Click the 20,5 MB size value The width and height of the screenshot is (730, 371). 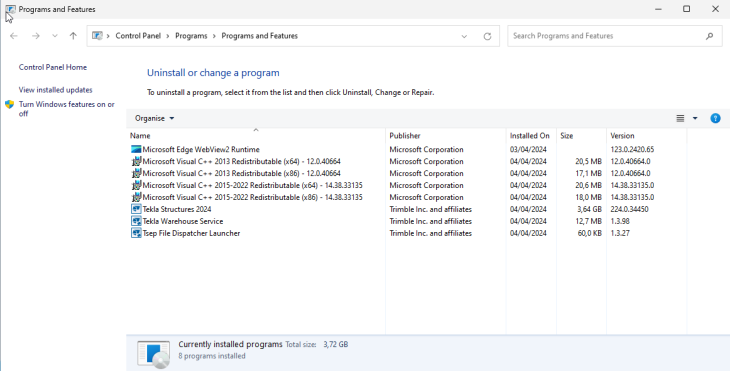[x=588, y=162]
